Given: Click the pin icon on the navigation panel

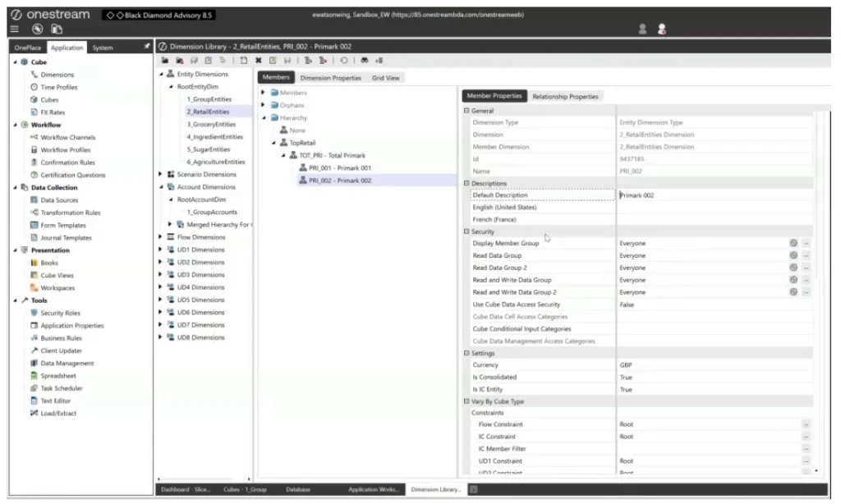Looking at the screenshot, I should tap(146, 47).
